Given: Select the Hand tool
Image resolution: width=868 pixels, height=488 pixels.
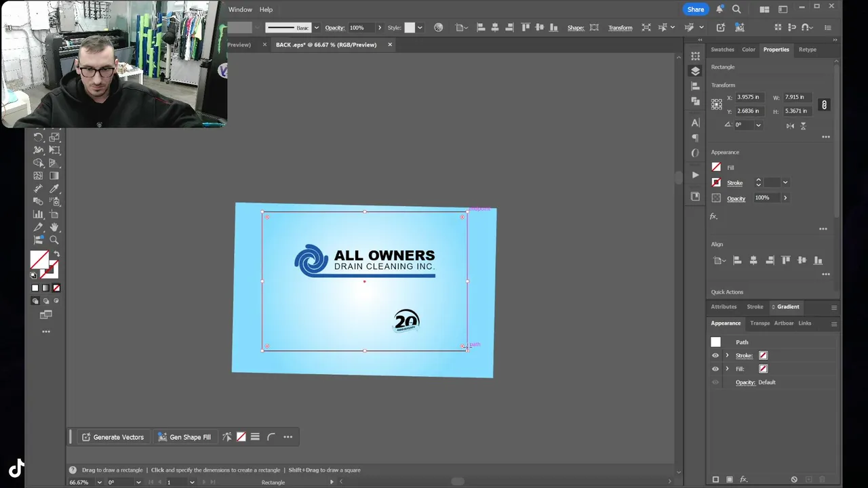Looking at the screenshot, I should tap(54, 227).
